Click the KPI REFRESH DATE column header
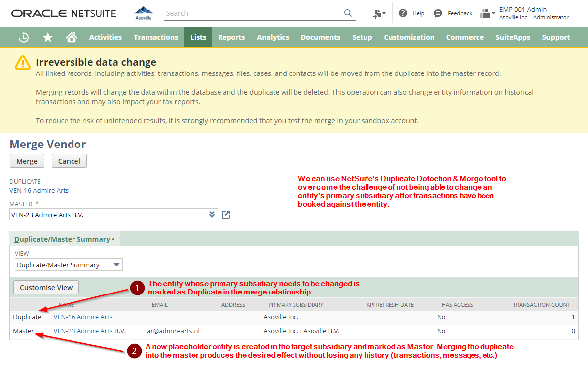The image size is (588, 367). click(x=390, y=305)
